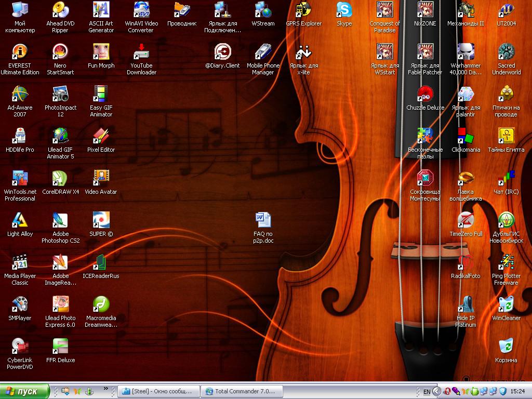Click the UT2004 game shortcut
The image size is (532, 399).
[x=506, y=10]
